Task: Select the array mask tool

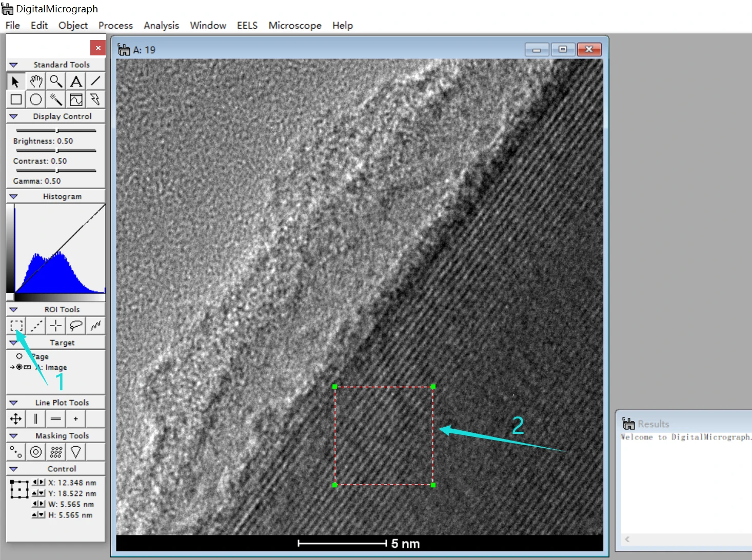Action: [x=56, y=452]
